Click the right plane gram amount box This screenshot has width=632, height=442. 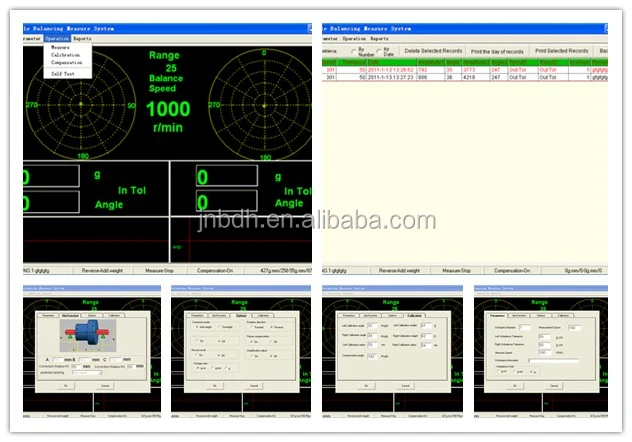point(227,176)
